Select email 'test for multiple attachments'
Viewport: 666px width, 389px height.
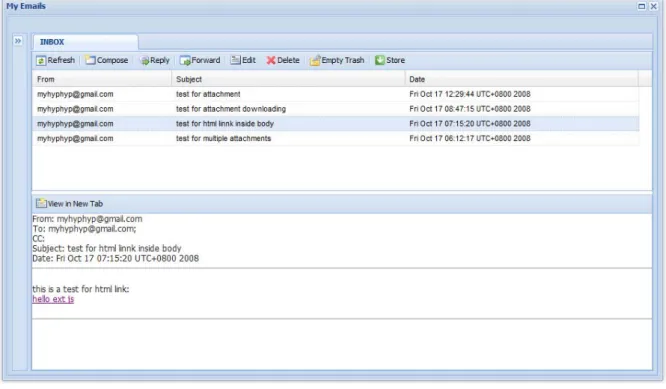point(336,138)
